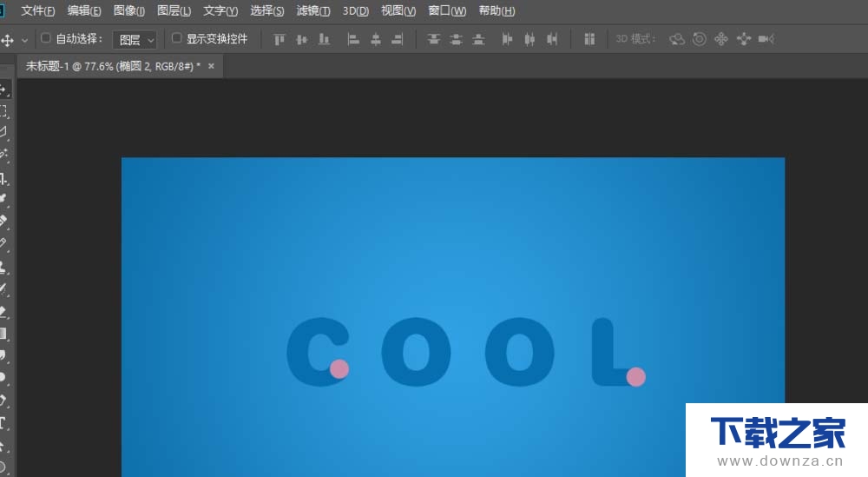The height and width of the screenshot is (477, 868).
Task: Click Move tool icon in options bar
Action: [7, 40]
